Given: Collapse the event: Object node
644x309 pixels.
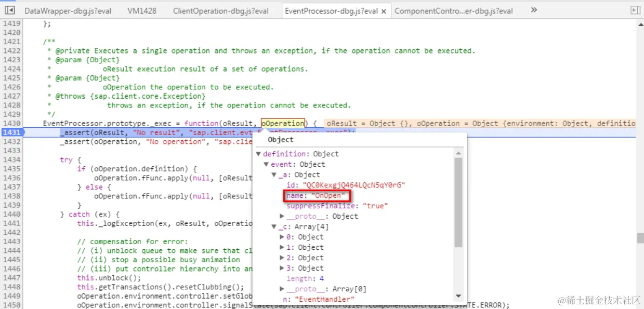Looking at the screenshot, I should coord(267,165).
